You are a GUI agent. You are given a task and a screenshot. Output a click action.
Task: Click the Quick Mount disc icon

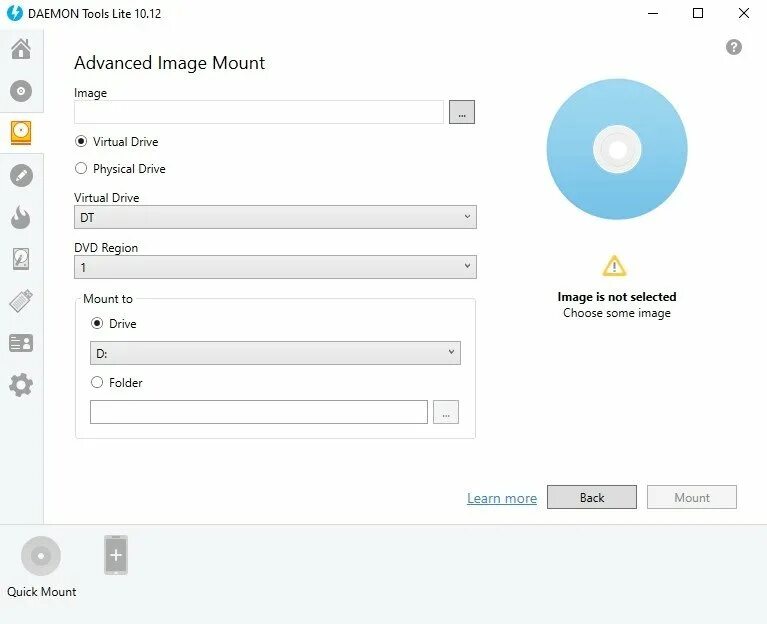click(x=41, y=556)
